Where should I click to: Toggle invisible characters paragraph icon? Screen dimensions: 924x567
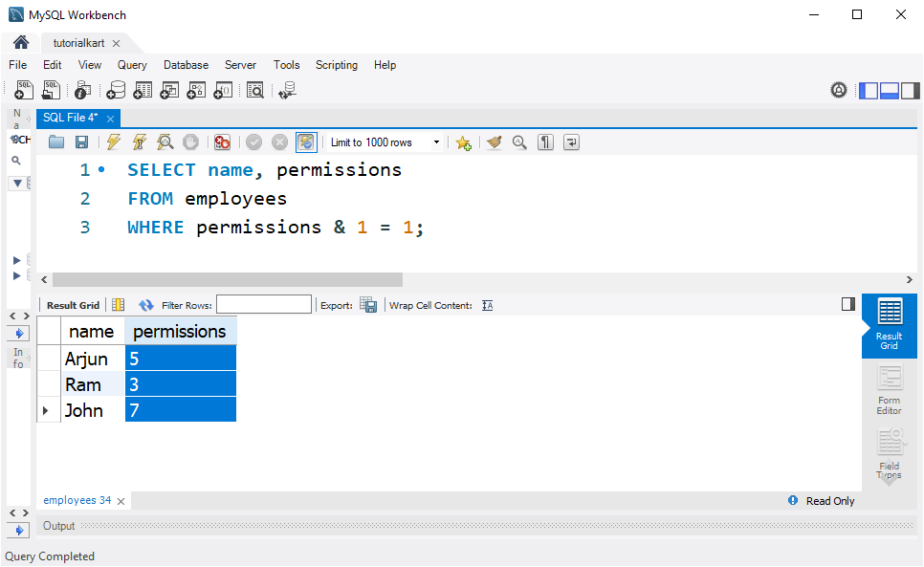(x=545, y=142)
